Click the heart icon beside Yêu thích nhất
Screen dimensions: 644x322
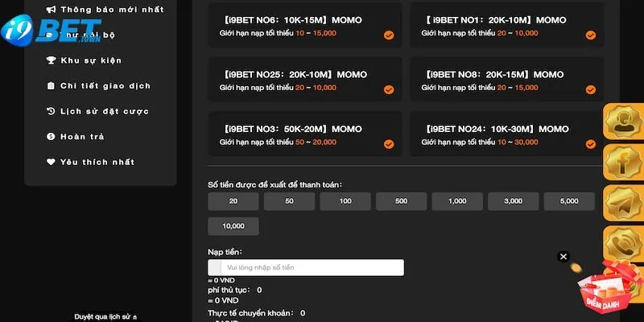click(x=52, y=162)
